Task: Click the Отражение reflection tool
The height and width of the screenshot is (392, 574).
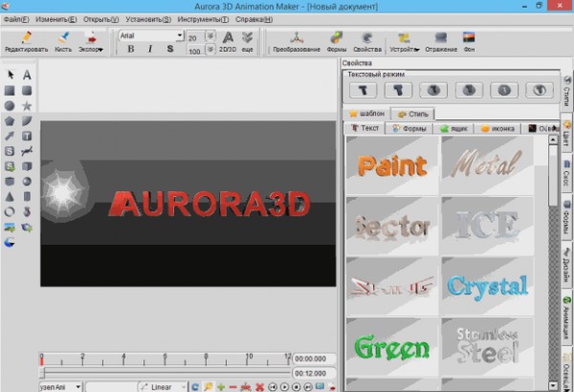Action: coord(441,41)
